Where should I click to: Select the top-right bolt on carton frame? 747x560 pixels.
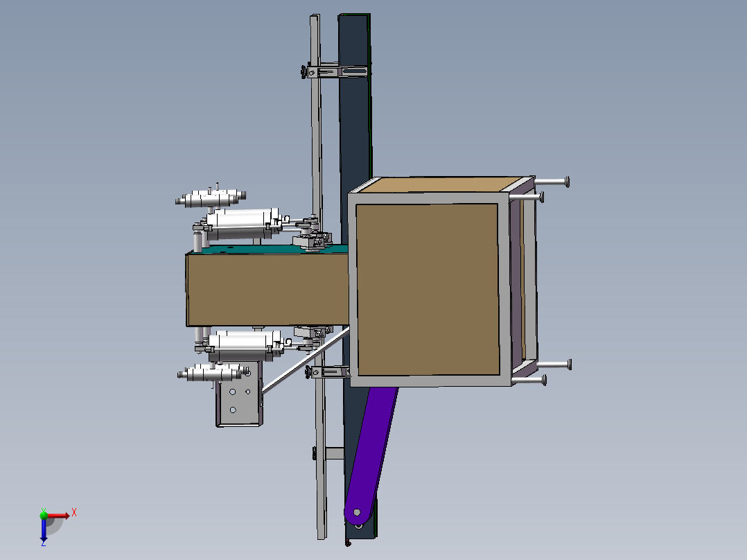[552, 182]
